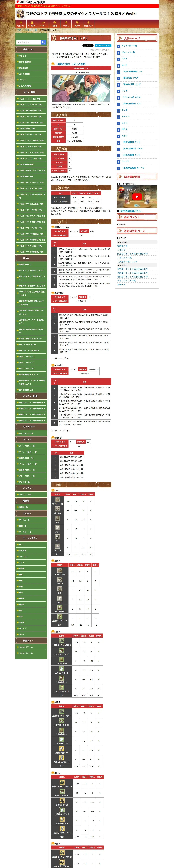174x868 pixels.
Task: Open デイリークエスト一覧 in the sidebar
Action: [x=31, y=452]
